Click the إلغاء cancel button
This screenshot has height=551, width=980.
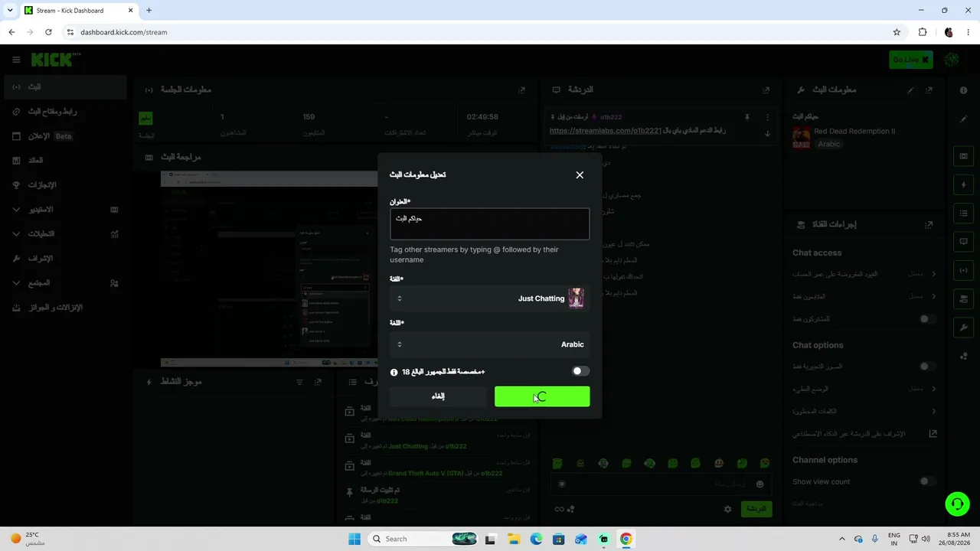click(438, 396)
